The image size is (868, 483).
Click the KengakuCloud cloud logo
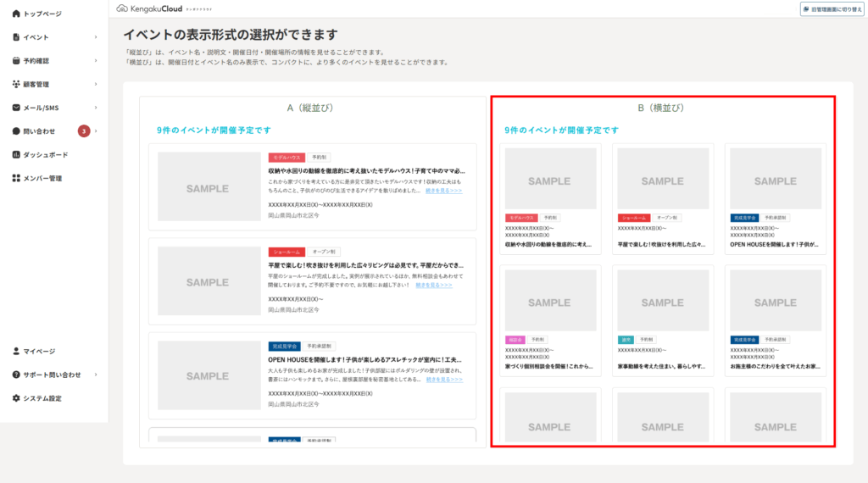point(122,8)
